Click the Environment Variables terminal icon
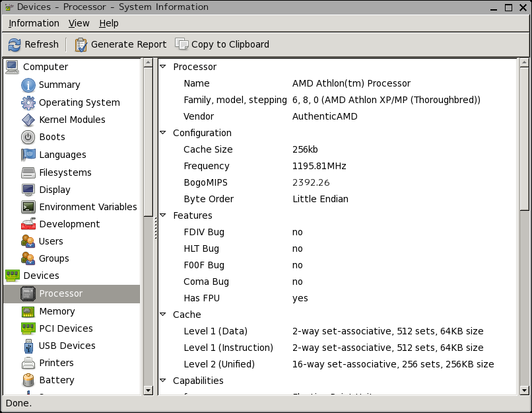Viewport: 532px width, 413px height. coord(28,207)
